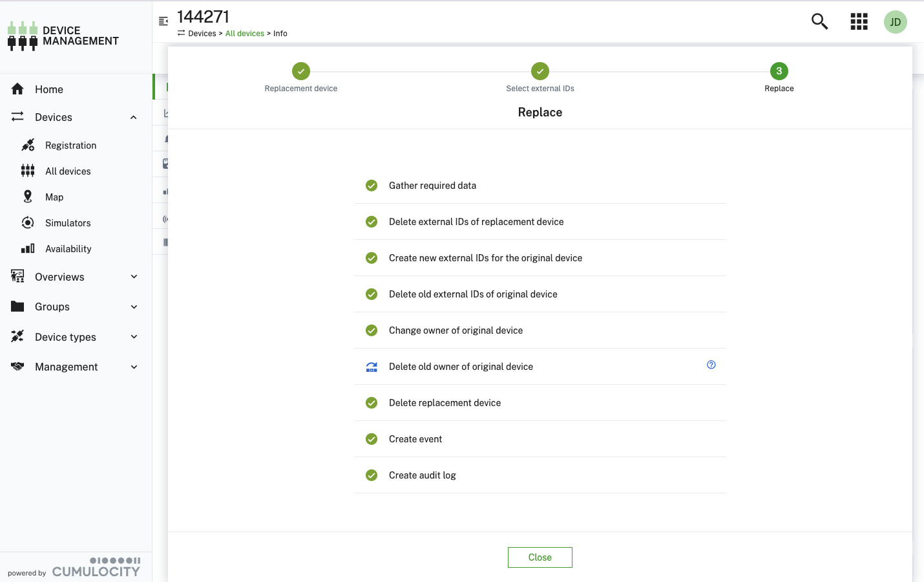Click the help icon beside Delete old owner
This screenshot has height=582, width=924.
pyautogui.click(x=711, y=365)
